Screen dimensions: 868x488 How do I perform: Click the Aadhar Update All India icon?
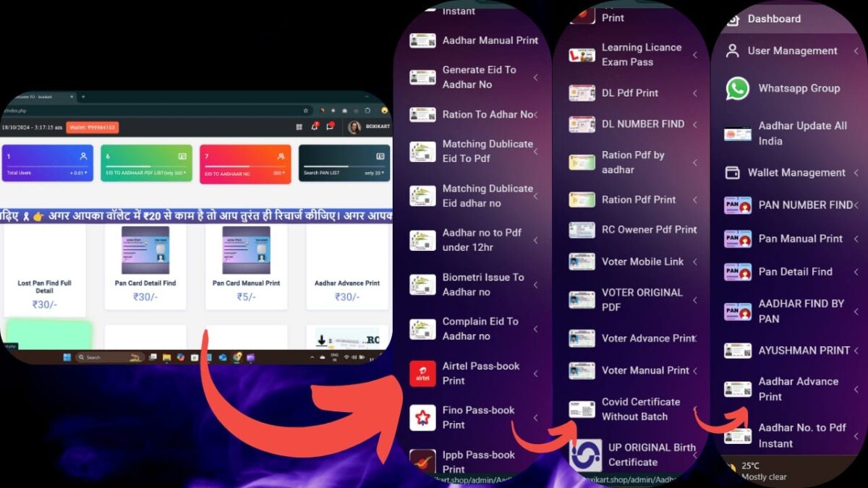(738, 134)
